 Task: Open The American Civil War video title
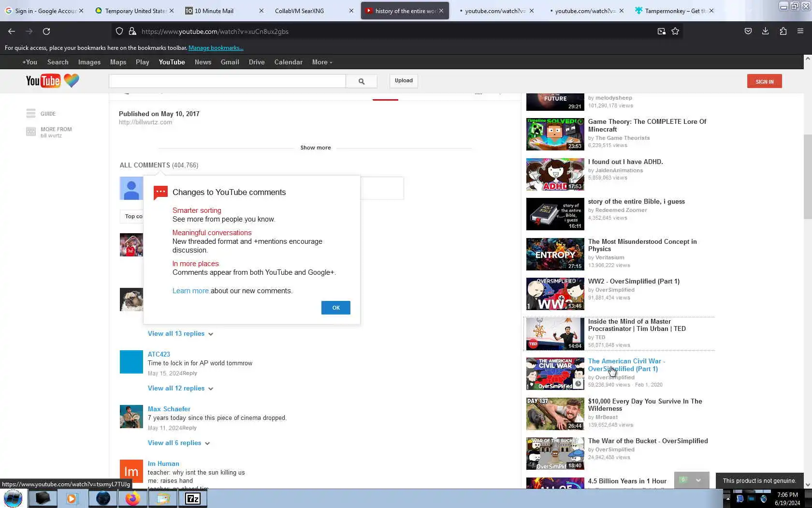[627, 365]
